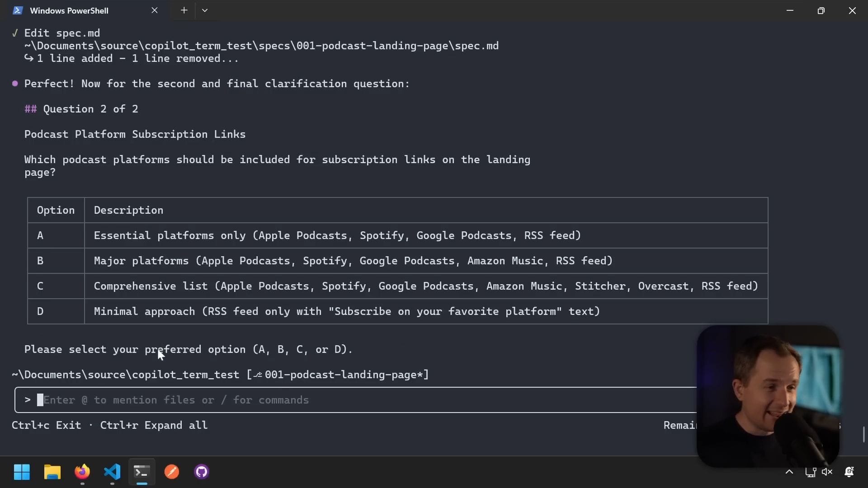868x488 pixels.
Task: Toggle the muted volume icon in the tray
Action: tap(827, 472)
